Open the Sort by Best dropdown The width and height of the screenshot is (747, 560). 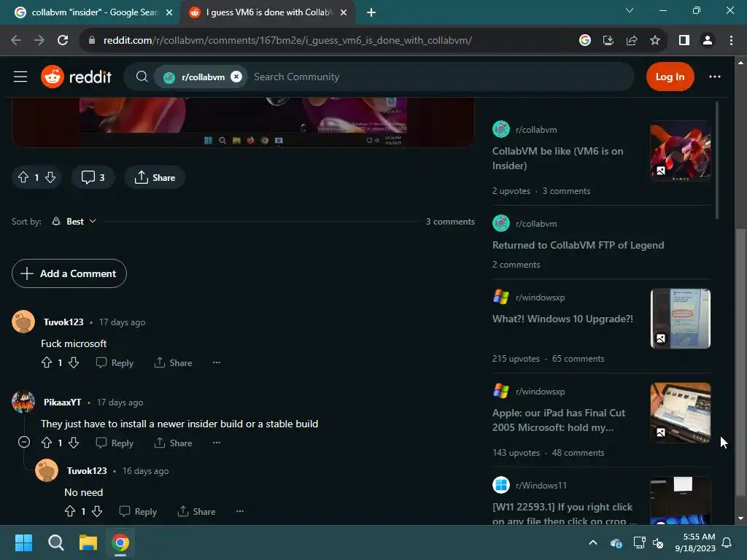coord(74,222)
